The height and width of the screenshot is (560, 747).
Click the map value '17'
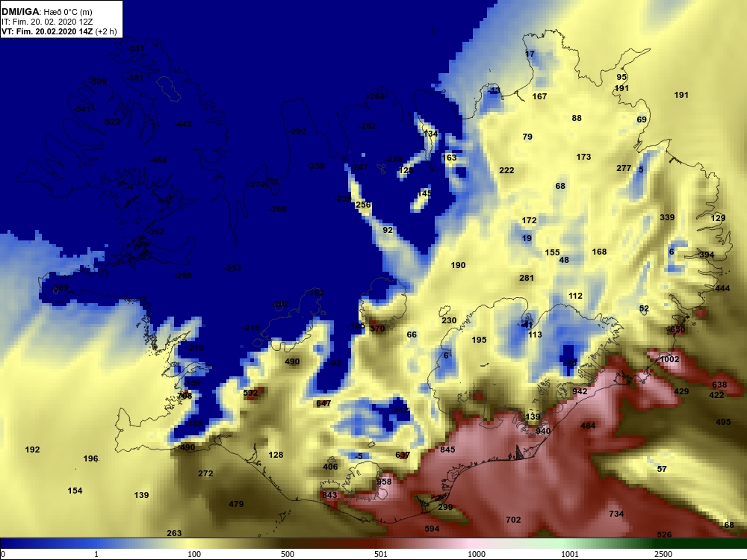[530, 54]
